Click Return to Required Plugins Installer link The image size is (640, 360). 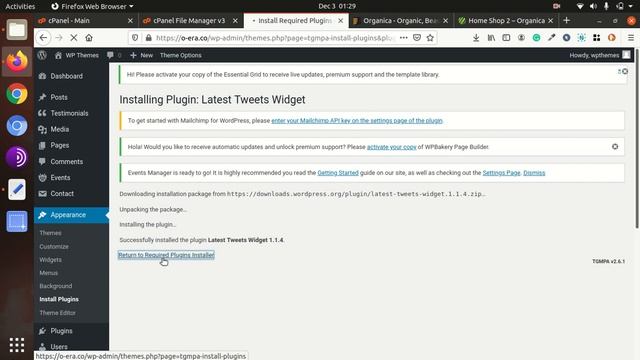pos(166,255)
